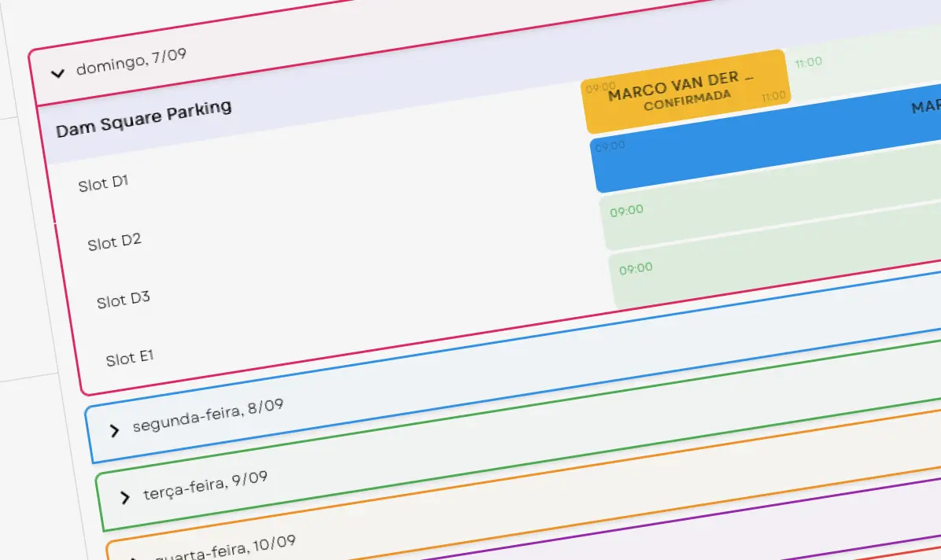Select the Dam Square Parking heading
941x560 pixels.
[x=144, y=118]
